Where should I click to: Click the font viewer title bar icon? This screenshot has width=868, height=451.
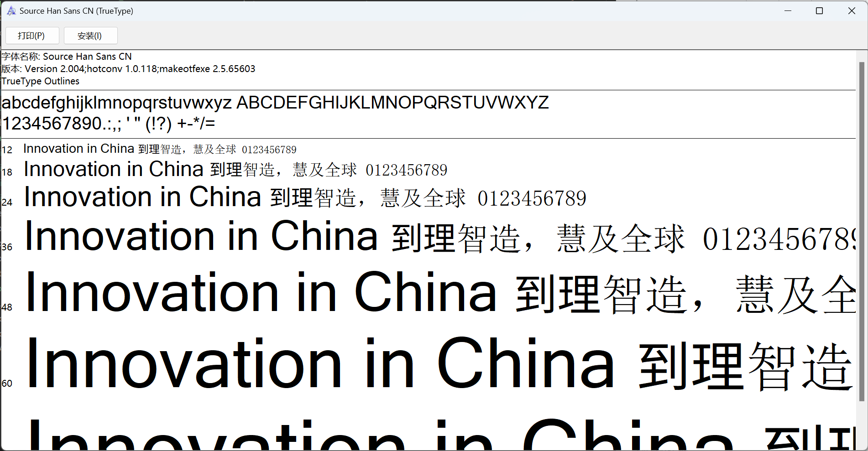pyautogui.click(x=11, y=10)
